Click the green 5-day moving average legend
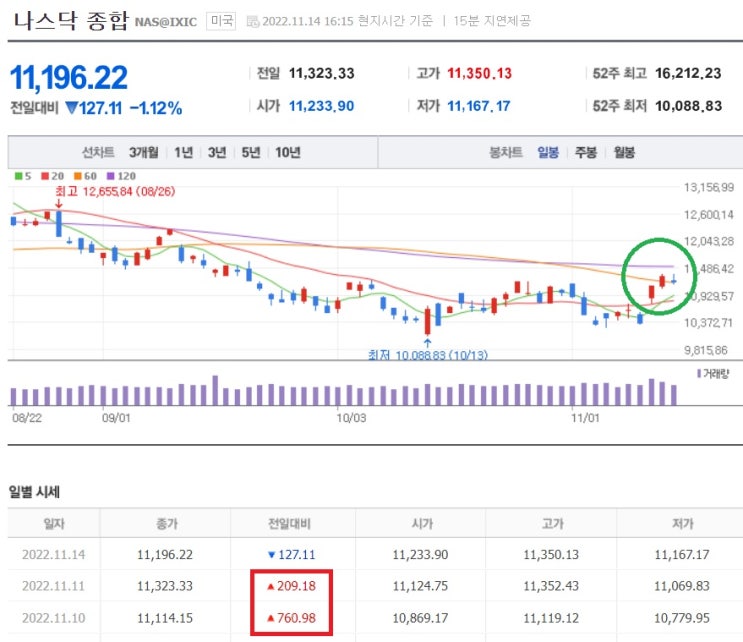Image resolution: width=743 pixels, height=642 pixels. 22,176
